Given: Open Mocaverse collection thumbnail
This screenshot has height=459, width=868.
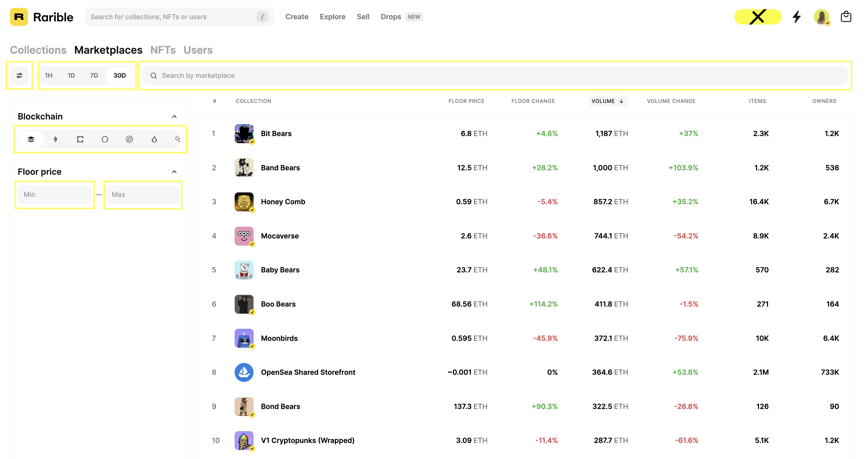Looking at the screenshot, I should click(244, 236).
